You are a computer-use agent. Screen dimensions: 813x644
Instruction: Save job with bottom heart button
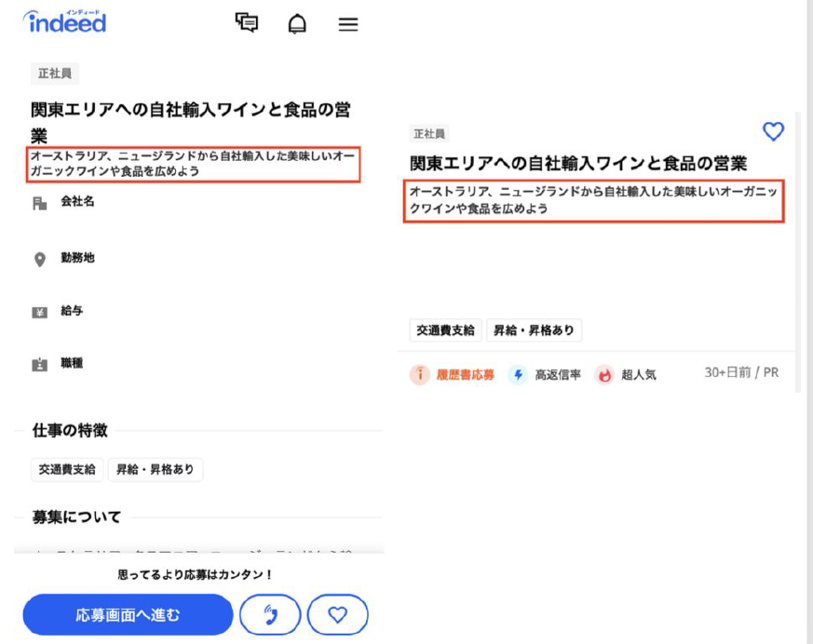[337, 615]
